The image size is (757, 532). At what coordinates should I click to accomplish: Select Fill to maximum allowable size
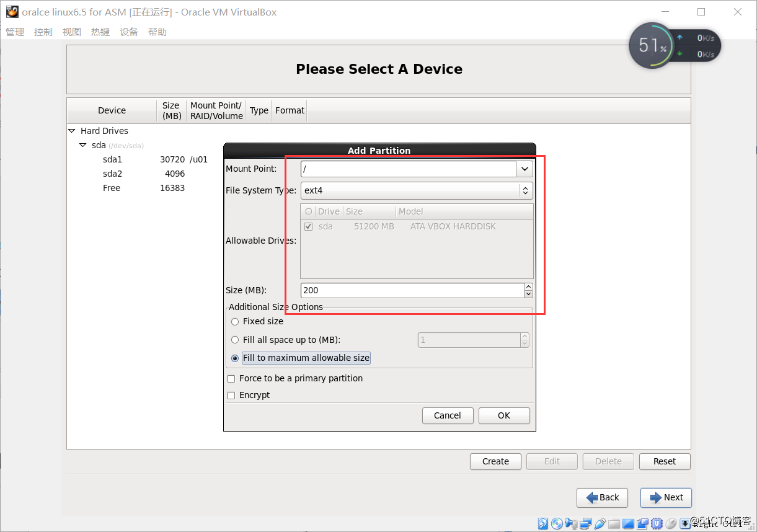point(234,358)
